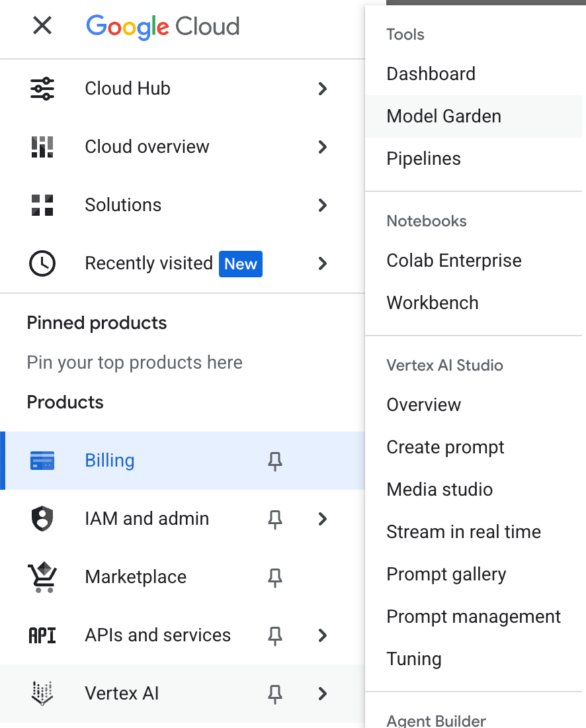Click the Cloud Hub sliders icon
The width and height of the screenshot is (586, 728).
tap(42, 89)
